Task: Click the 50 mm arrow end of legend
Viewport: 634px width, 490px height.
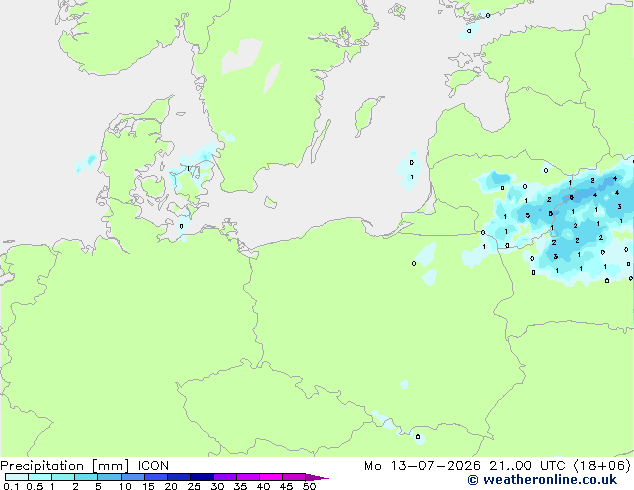Action: [x=317, y=477]
